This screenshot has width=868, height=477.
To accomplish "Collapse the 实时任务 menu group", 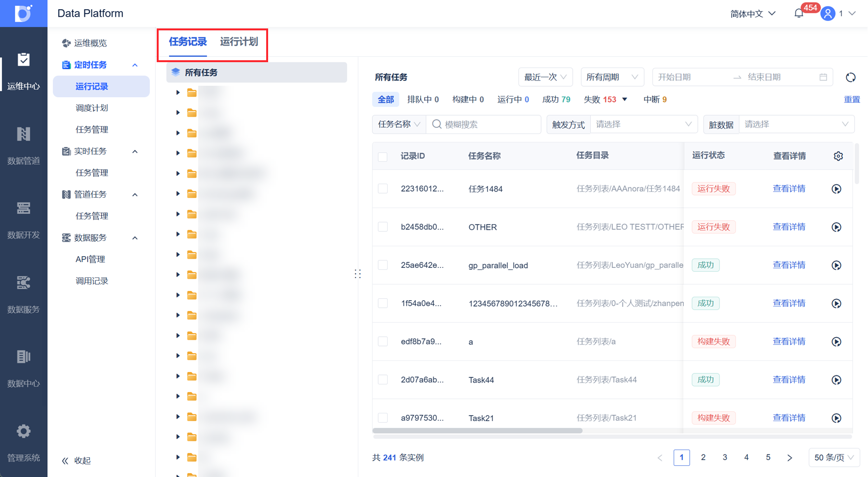I will [135, 151].
